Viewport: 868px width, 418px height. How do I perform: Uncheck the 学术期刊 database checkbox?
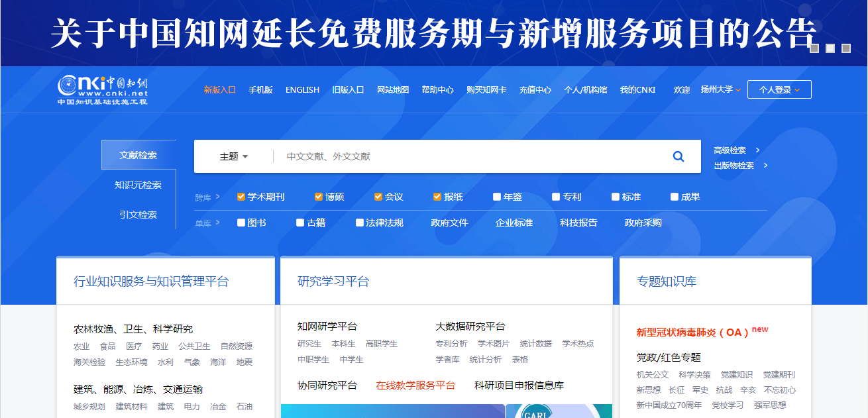241,196
